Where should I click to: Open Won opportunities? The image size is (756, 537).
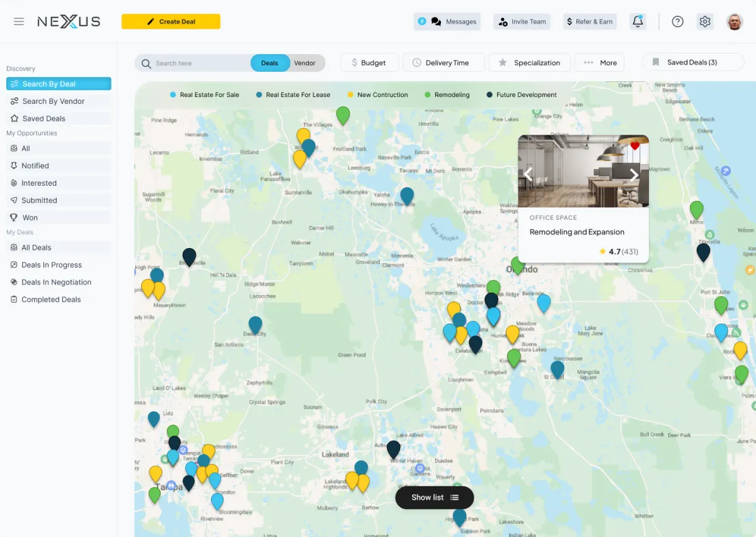pos(59,218)
